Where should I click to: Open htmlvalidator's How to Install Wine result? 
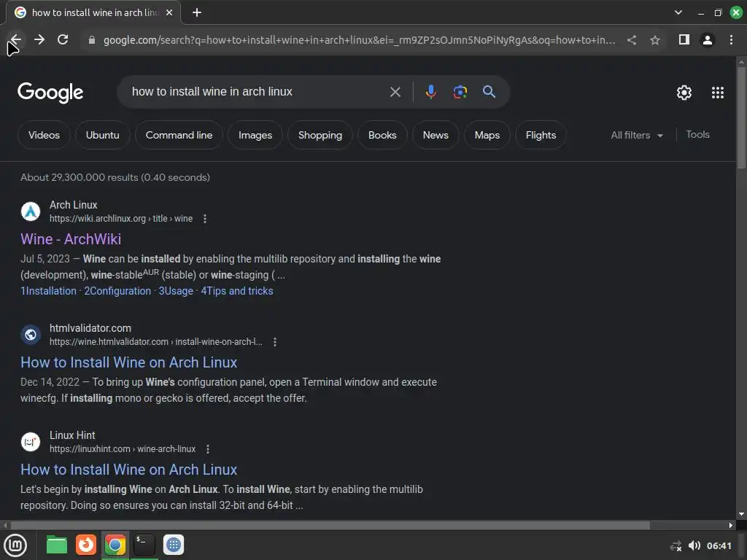(128, 362)
